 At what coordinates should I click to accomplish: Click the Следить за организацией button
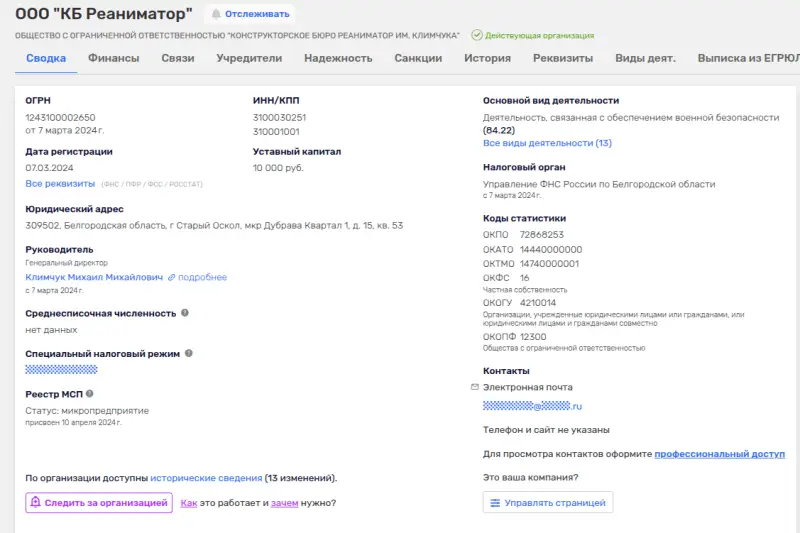coord(99,502)
